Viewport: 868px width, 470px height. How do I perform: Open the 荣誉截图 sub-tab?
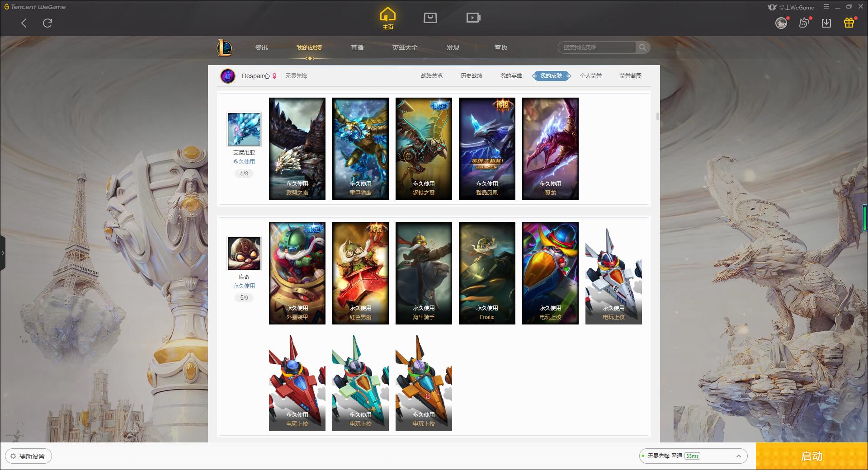coord(631,76)
